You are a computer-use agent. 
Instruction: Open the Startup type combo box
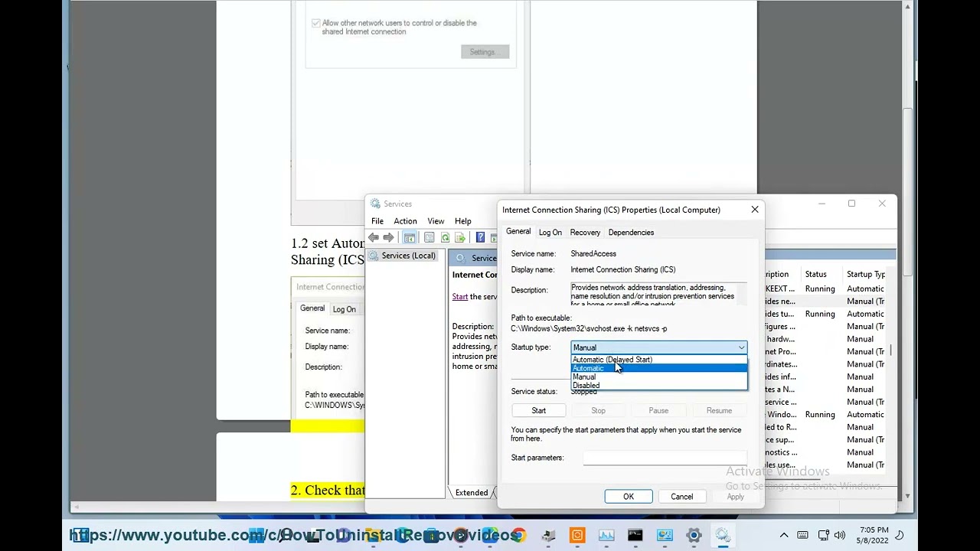click(x=658, y=347)
